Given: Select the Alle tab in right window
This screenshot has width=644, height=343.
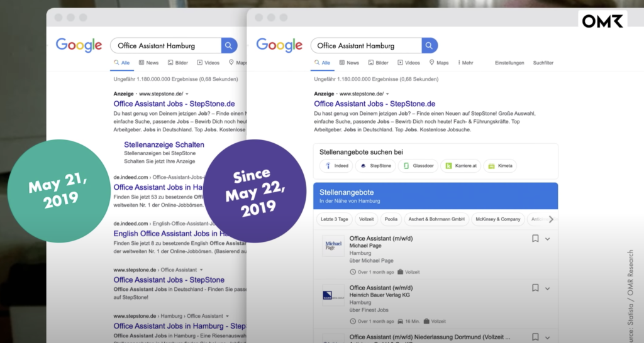Looking at the screenshot, I should click(323, 63).
